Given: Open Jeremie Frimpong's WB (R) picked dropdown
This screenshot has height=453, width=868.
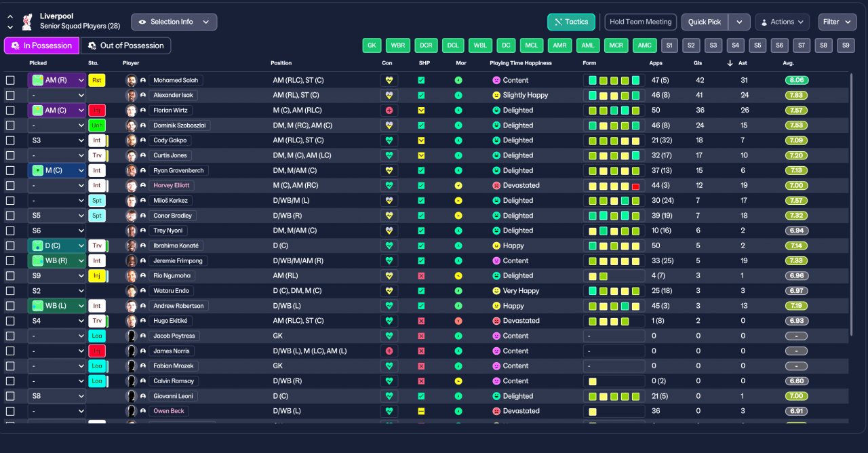Looking at the screenshot, I should point(57,260).
